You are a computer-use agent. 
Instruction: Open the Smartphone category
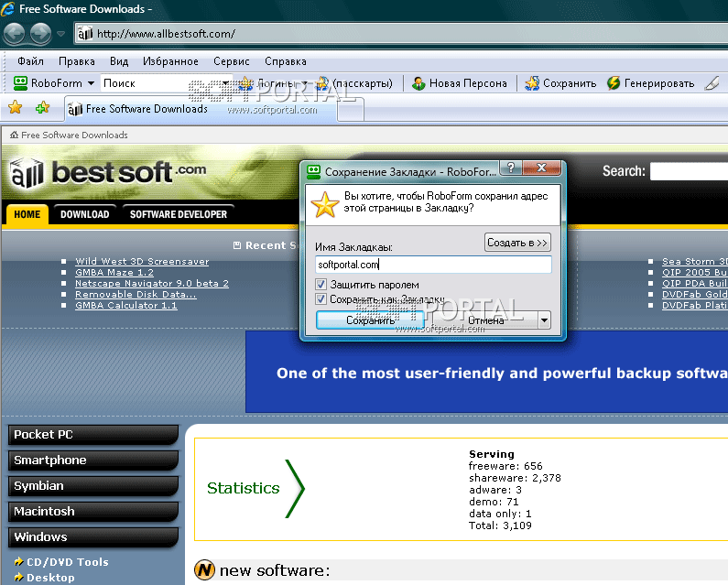pyautogui.click(x=93, y=460)
